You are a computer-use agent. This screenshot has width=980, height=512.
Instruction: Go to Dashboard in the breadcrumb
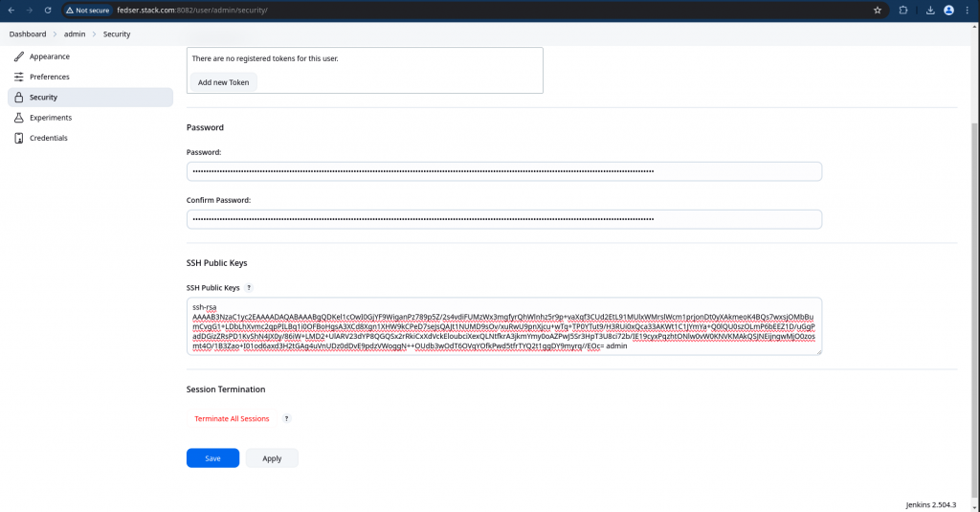click(28, 34)
